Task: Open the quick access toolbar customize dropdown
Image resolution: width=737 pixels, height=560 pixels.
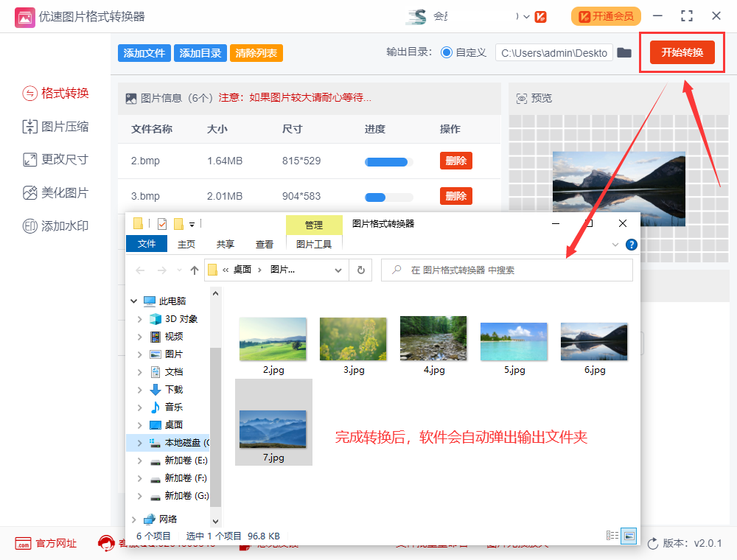Action: click(x=192, y=224)
